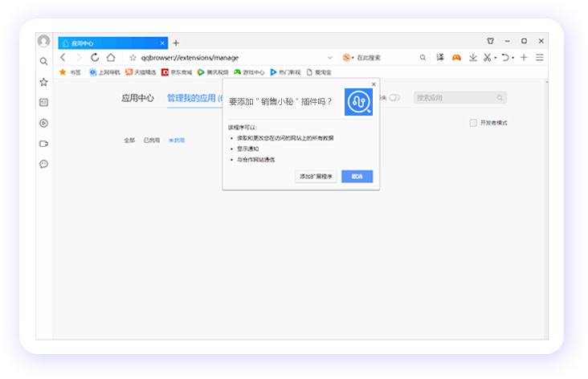Open the hamburger main menu
Screen dimensions: 588x379
click(540, 57)
